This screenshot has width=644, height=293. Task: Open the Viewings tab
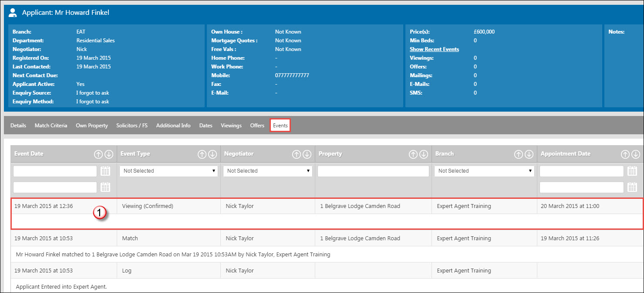[231, 126]
